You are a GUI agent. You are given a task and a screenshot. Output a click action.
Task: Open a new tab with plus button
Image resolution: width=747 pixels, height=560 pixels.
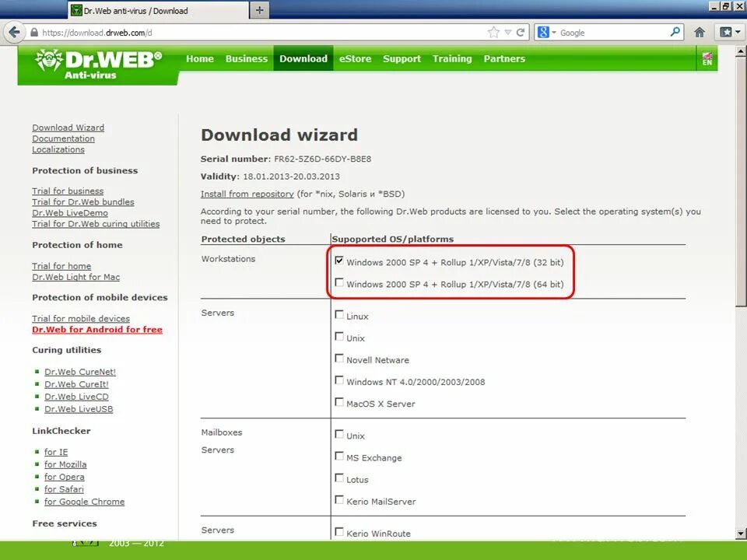pyautogui.click(x=259, y=10)
